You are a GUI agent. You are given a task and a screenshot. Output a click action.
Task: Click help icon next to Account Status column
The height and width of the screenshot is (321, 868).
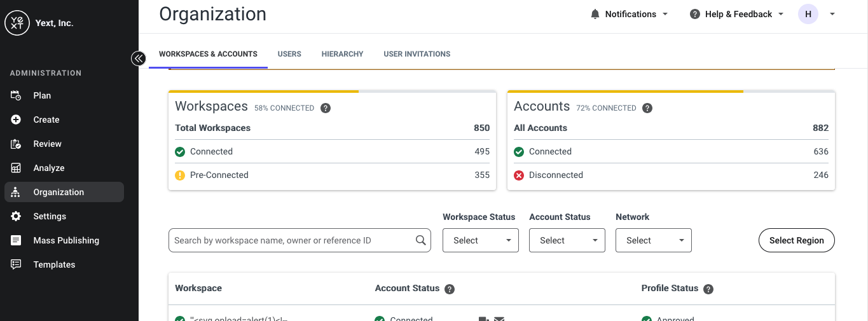pos(450,289)
